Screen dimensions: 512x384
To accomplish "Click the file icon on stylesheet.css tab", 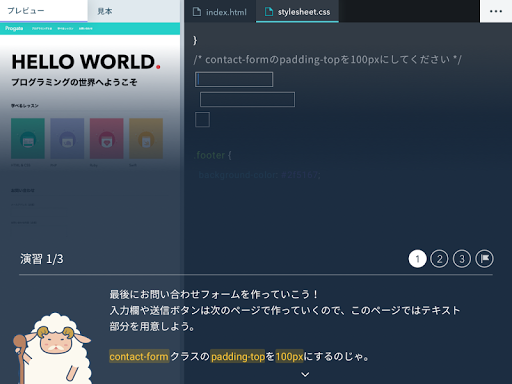I will click(269, 12).
